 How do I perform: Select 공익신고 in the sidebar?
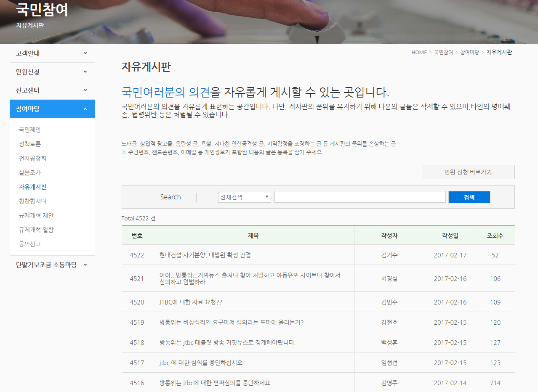[30, 244]
